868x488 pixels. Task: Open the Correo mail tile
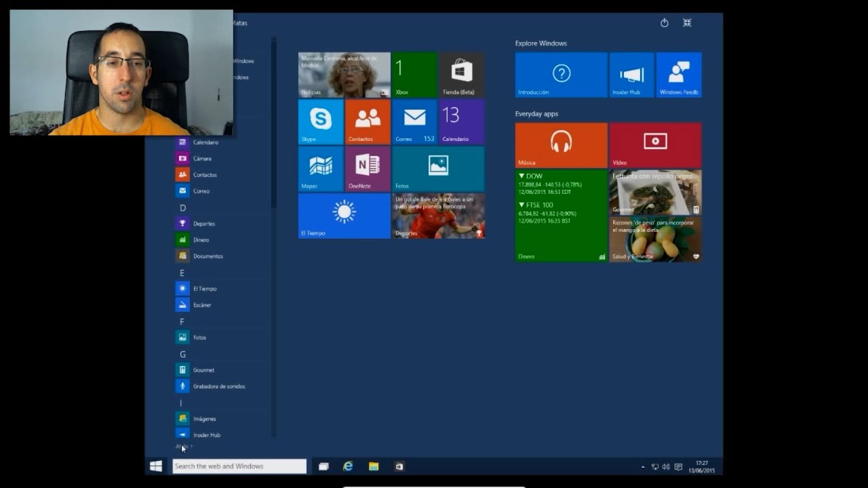[x=414, y=122]
